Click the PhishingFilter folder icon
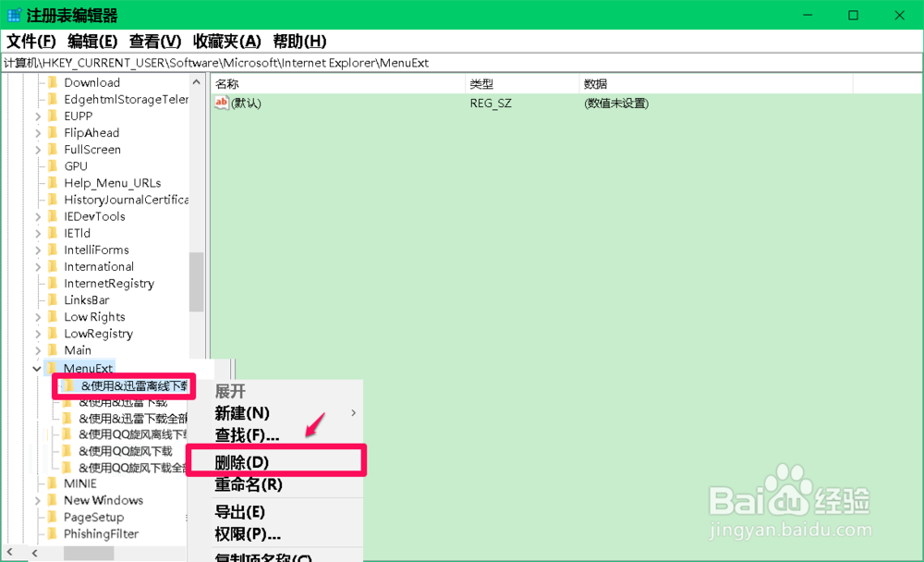The height and width of the screenshot is (562, 924). 53,533
